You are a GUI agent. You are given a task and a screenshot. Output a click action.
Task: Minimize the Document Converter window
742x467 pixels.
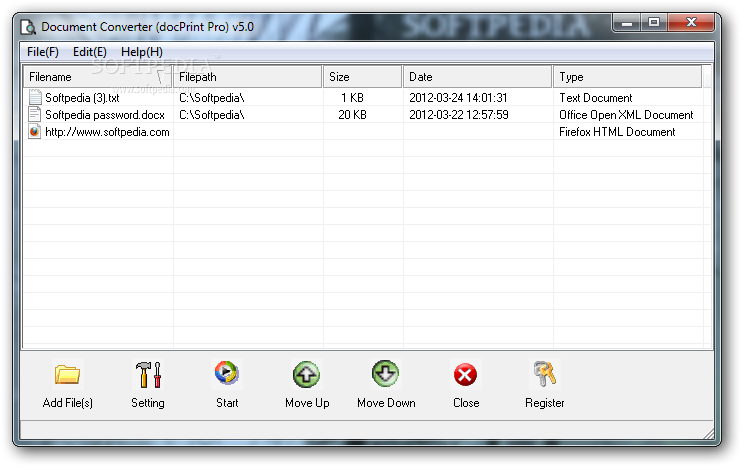point(627,22)
